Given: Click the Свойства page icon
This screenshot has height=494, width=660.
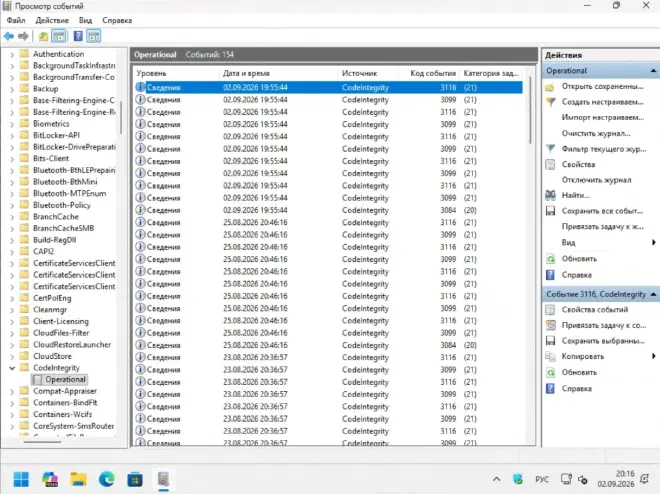Looking at the screenshot, I should pos(550,165).
